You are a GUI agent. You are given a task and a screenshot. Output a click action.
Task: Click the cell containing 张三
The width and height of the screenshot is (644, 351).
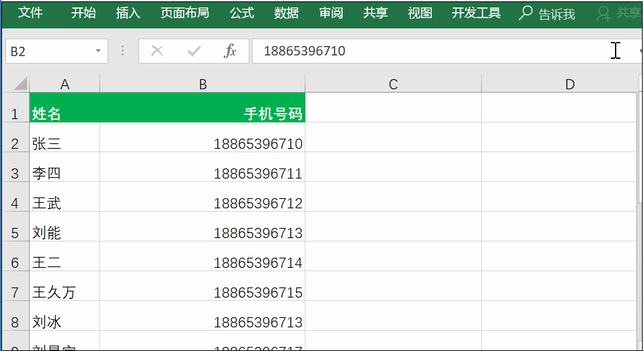(64, 137)
